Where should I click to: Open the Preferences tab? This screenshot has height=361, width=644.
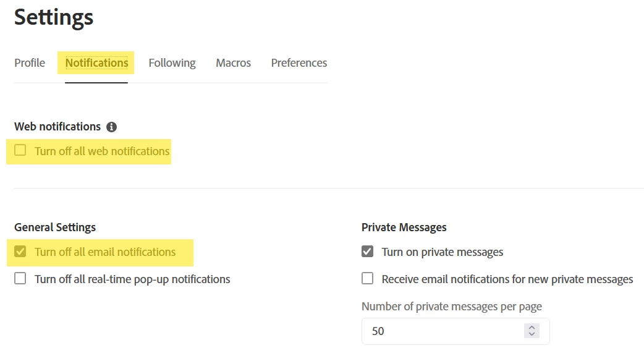coord(299,63)
